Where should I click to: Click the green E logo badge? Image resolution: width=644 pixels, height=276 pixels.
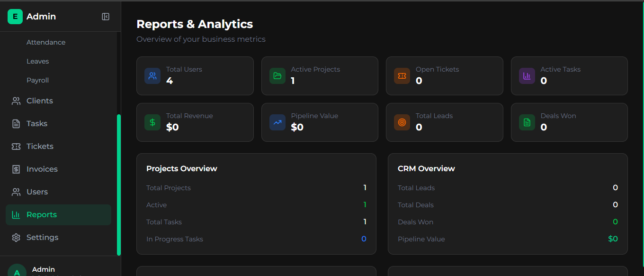[x=15, y=17]
